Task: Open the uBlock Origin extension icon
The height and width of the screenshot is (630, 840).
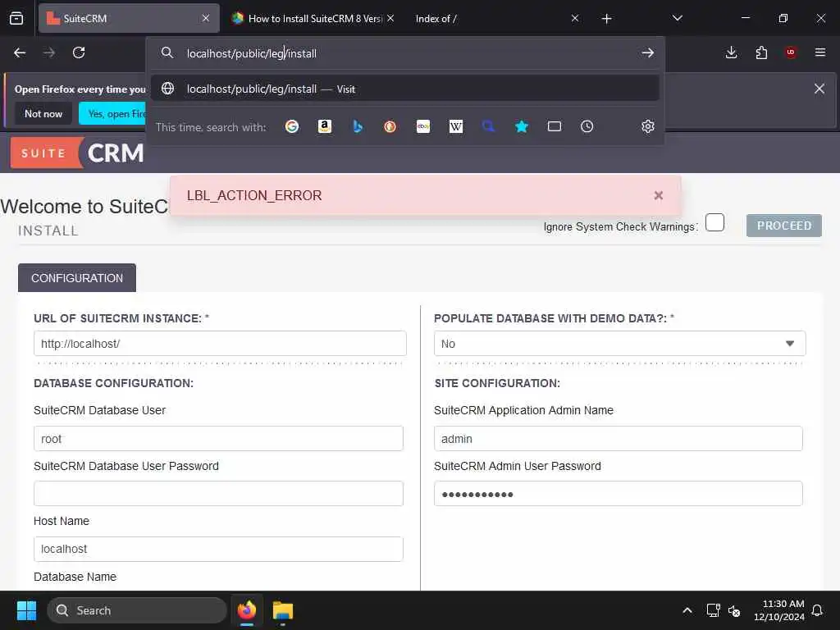Action: point(791,52)
